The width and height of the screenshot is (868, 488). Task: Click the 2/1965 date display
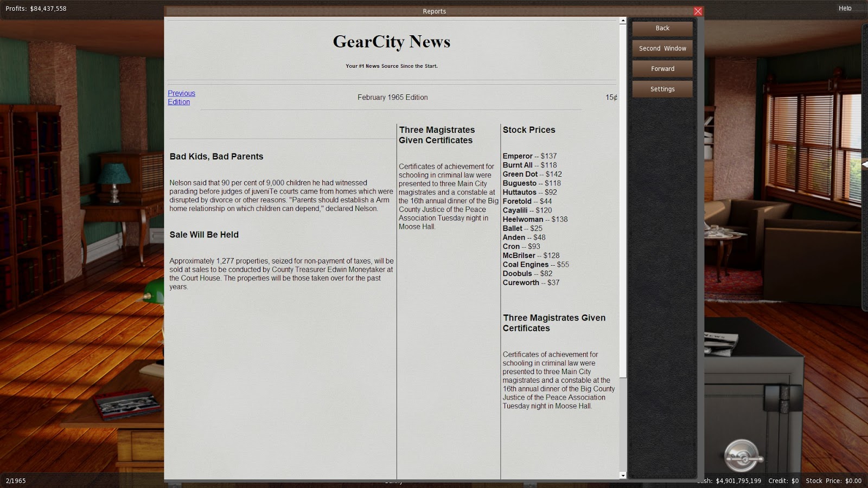point(16,481)
